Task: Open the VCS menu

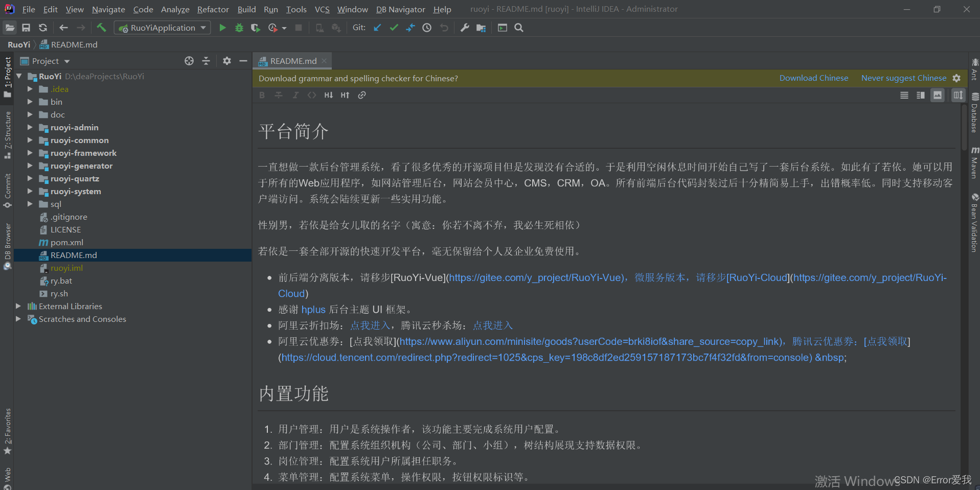Action: [x=322, y=9]
